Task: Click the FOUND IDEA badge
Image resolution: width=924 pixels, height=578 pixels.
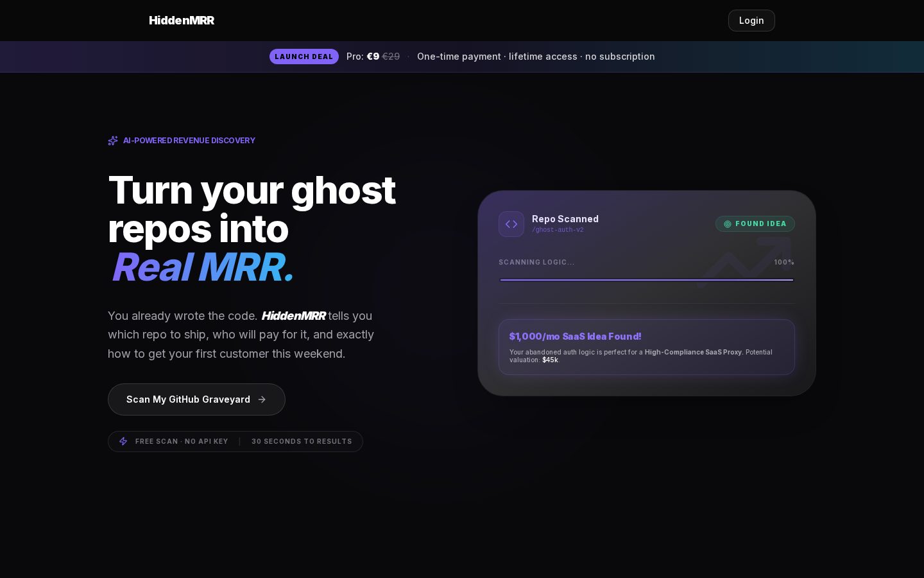Action: click(x=755, y=224)
